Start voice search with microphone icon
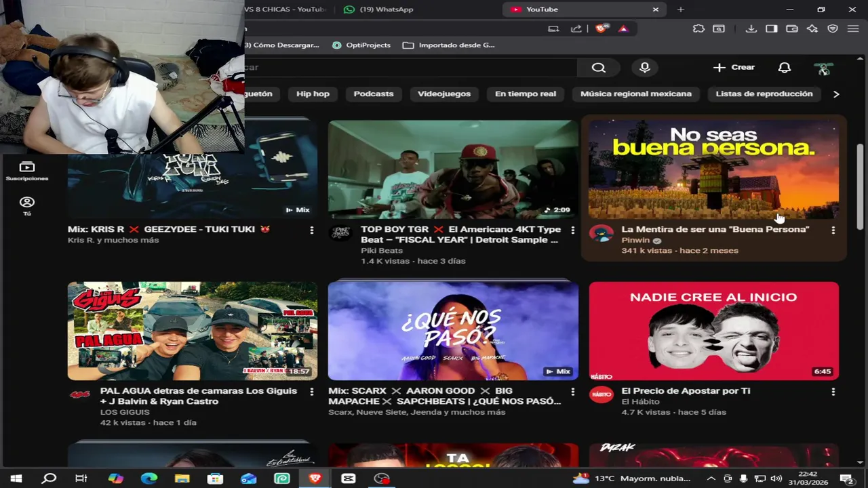868x488 pixels. tap(645, 67)
